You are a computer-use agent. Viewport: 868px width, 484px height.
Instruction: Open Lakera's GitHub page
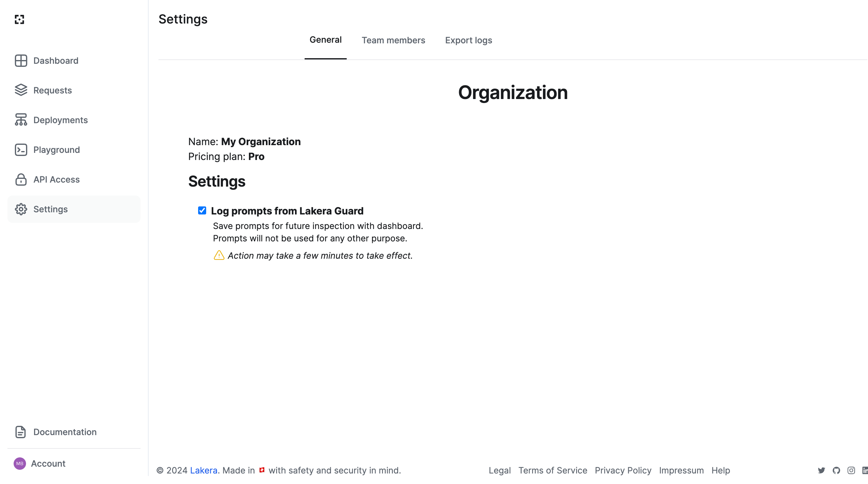coord(837,470)
